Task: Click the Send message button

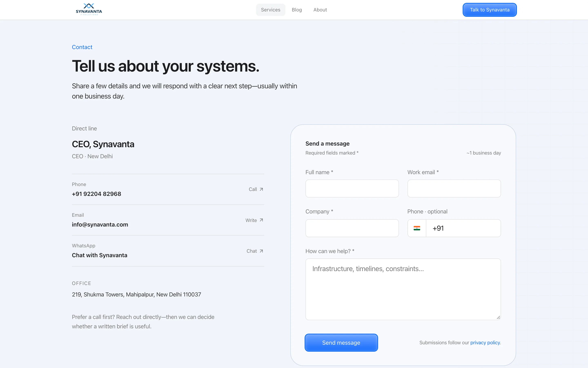Action: point(341,342)
